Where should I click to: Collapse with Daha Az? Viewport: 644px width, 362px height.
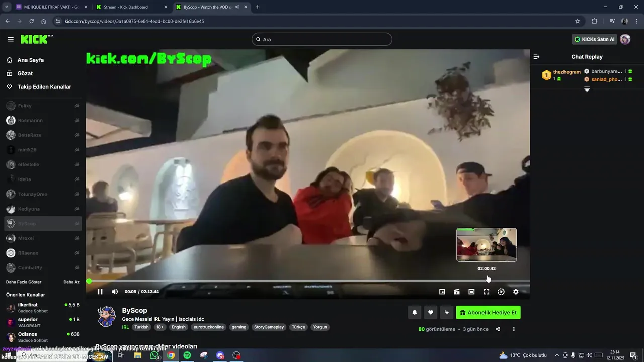click(71, 282)
